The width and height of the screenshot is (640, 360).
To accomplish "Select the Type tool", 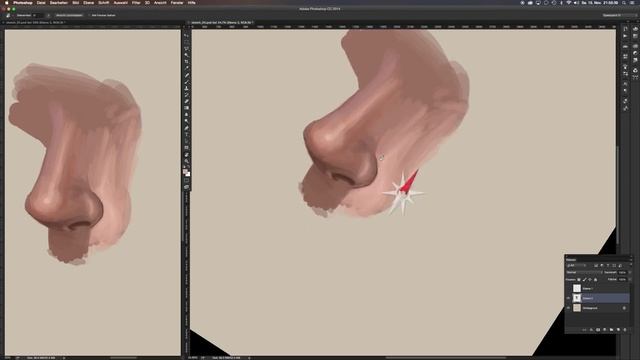I will 187,135.
